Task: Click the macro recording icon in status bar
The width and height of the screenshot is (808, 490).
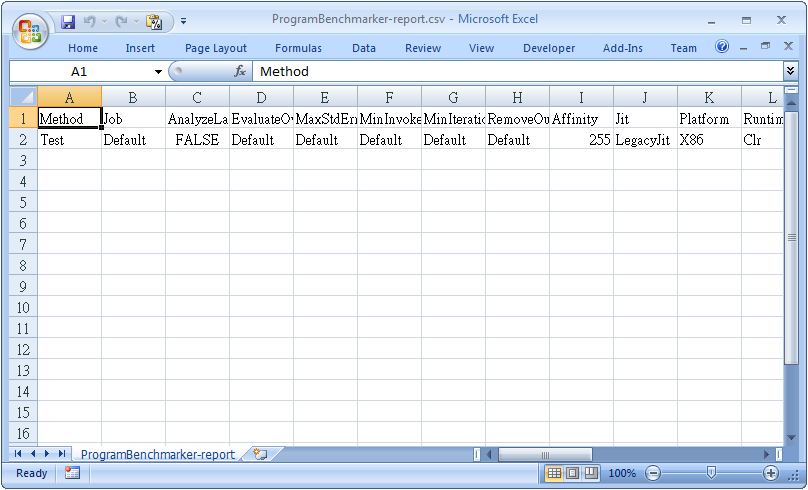Action: click(x=72, y=472)
